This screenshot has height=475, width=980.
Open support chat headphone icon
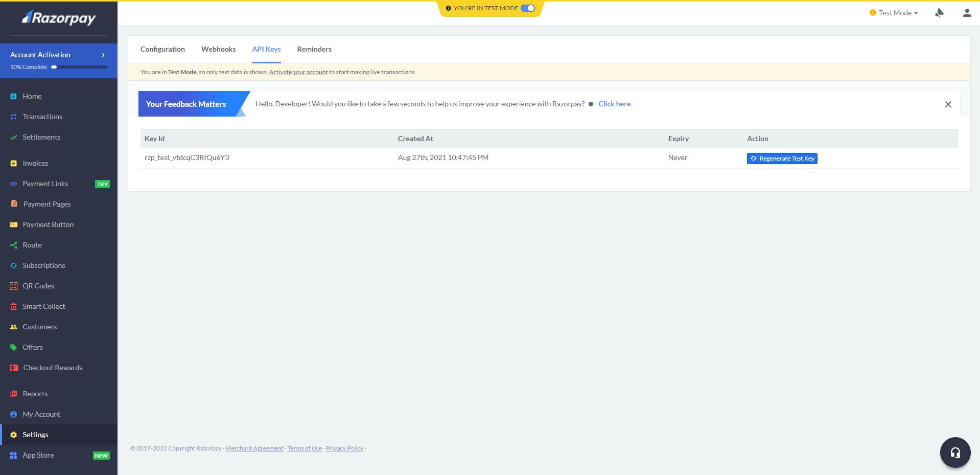pos(955,453)
